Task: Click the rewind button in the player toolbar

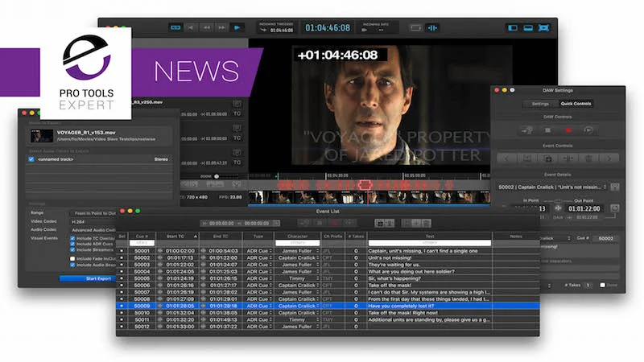Action: 206,27
